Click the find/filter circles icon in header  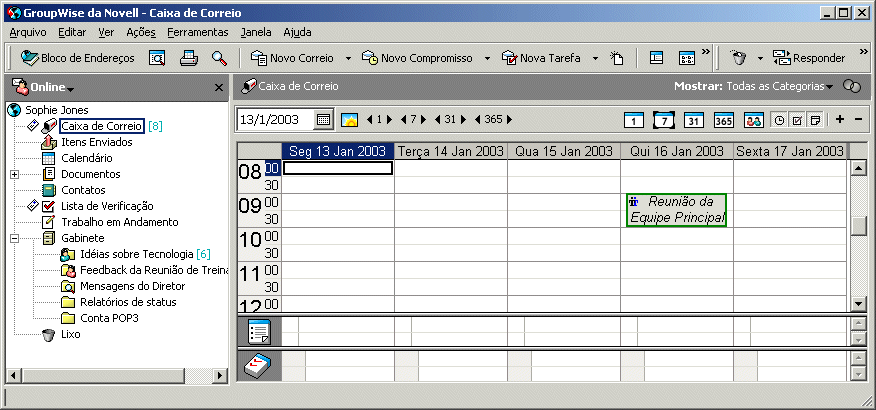click(851, 87)
